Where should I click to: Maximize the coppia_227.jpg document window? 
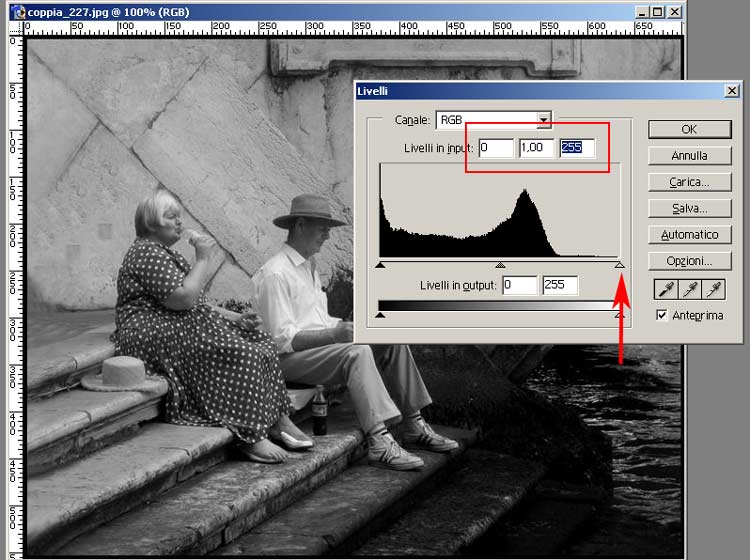click(657, 12)
